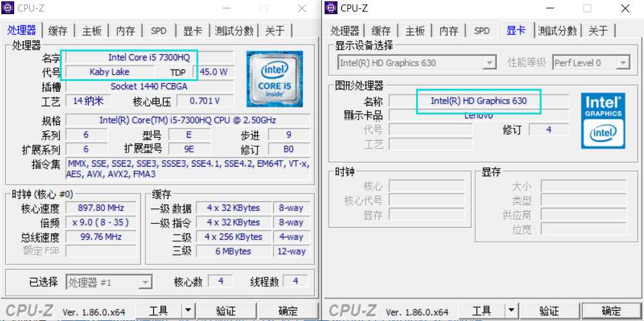
Task: Click the 897.80 MHz core speed value
Action: click(101, 208)
